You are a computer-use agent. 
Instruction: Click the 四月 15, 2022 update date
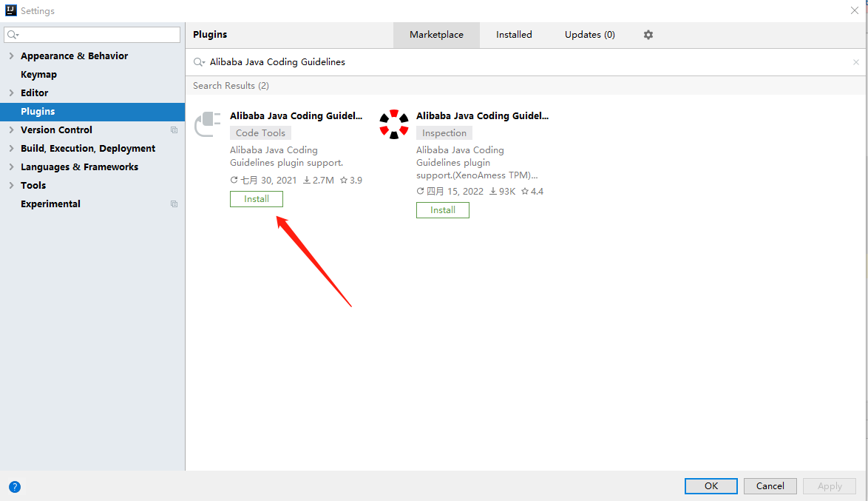pyautogui.click(x=450, y=191)
